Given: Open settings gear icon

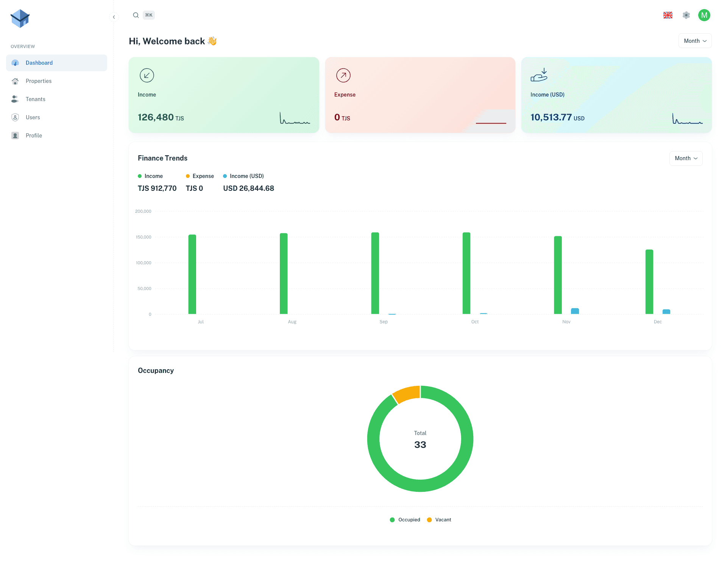Looking at the screenshot, I should click(x=686, y=15).
